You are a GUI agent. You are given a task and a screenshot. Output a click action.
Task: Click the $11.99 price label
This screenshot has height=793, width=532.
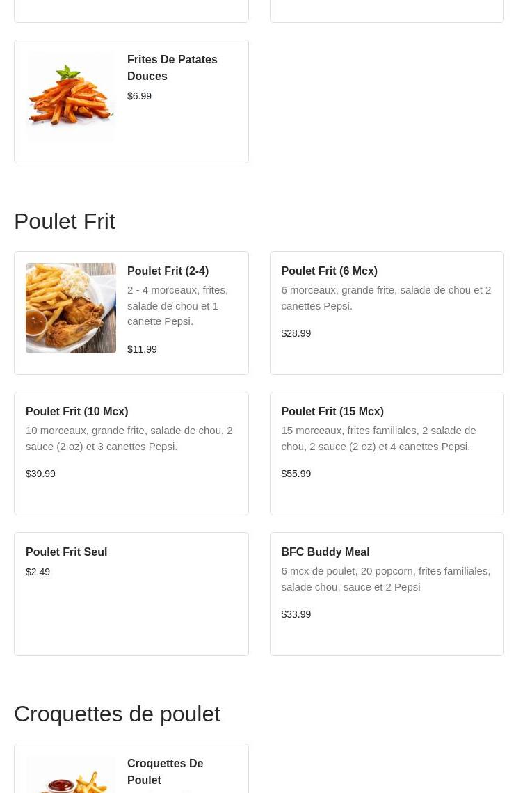coord(142,349)
